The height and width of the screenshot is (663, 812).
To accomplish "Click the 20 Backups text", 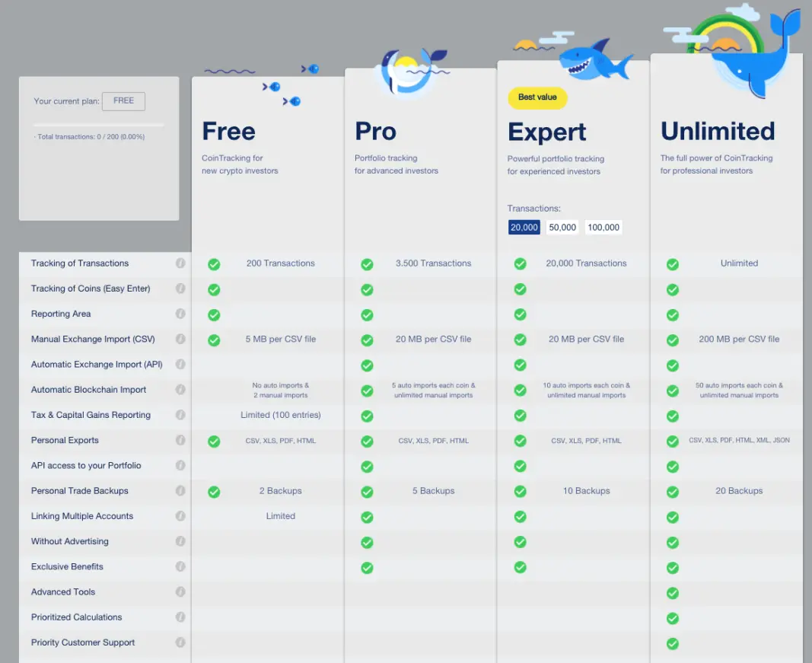I will tap(739, 490).
